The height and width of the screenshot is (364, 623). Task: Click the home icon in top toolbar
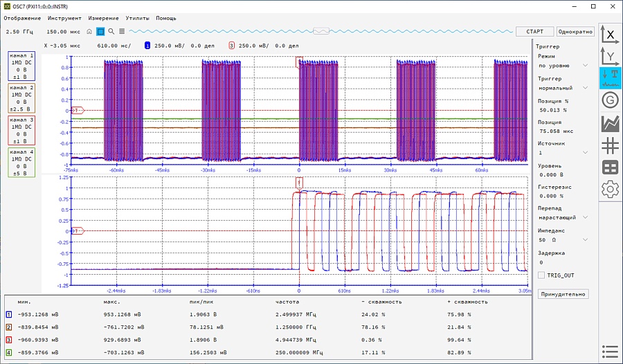pos(89,32)
